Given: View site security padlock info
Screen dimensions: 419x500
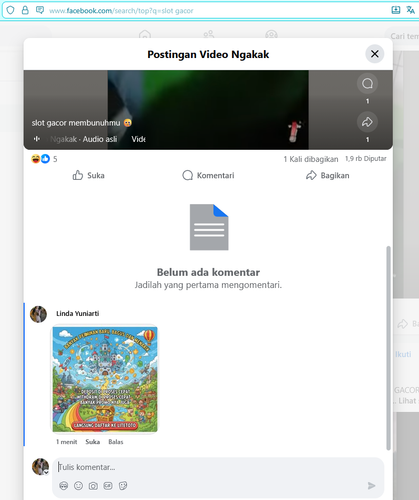Looking at the screenshot, I should [x=25, y=10].
